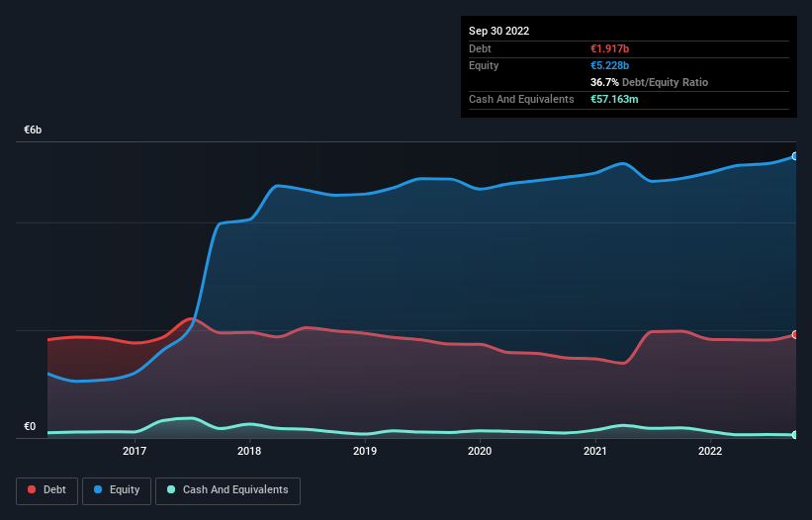
Task: Click the teal Cash endpoint marker
Action: point(795,435)
